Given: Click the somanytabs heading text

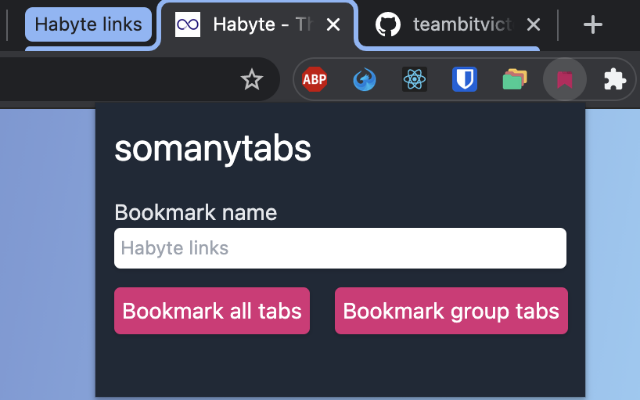Looking at the screenshot, I should click(213, 149).
